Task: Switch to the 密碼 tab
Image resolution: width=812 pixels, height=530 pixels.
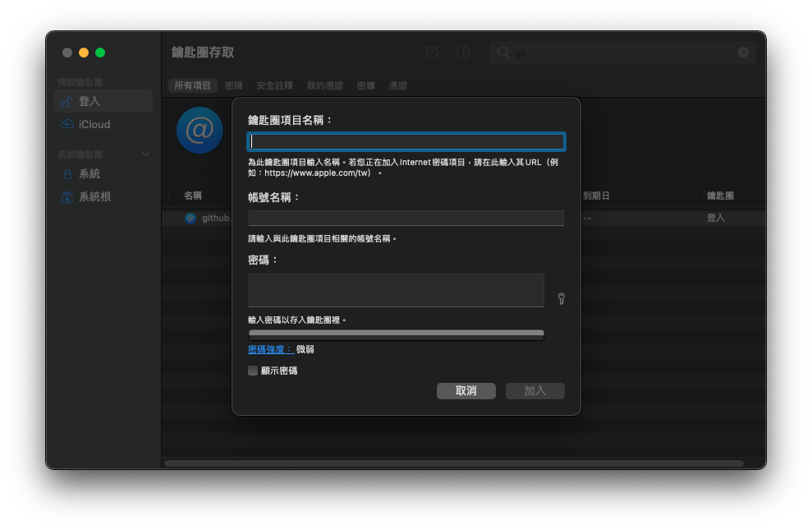Action: point(233,85)
